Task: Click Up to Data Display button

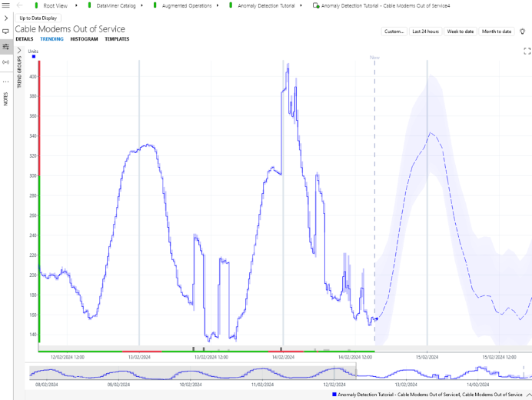Action: point(38,18)
